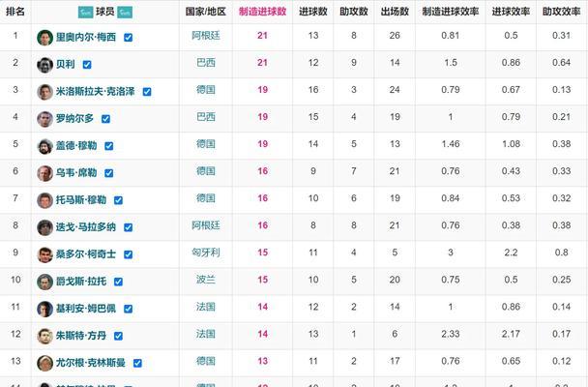Sort by the 助攻效率 column header

[x=561, y=12]
